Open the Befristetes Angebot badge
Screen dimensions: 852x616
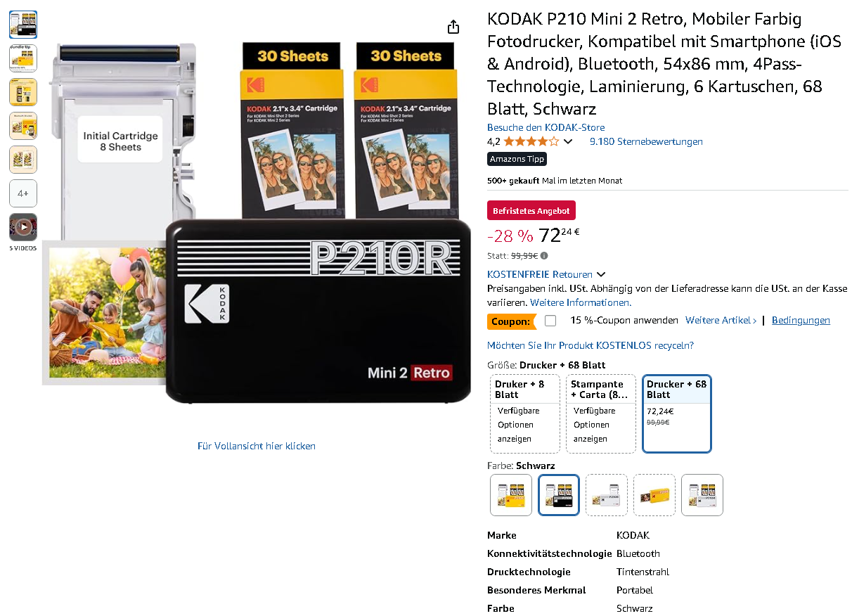click(531, 210)
